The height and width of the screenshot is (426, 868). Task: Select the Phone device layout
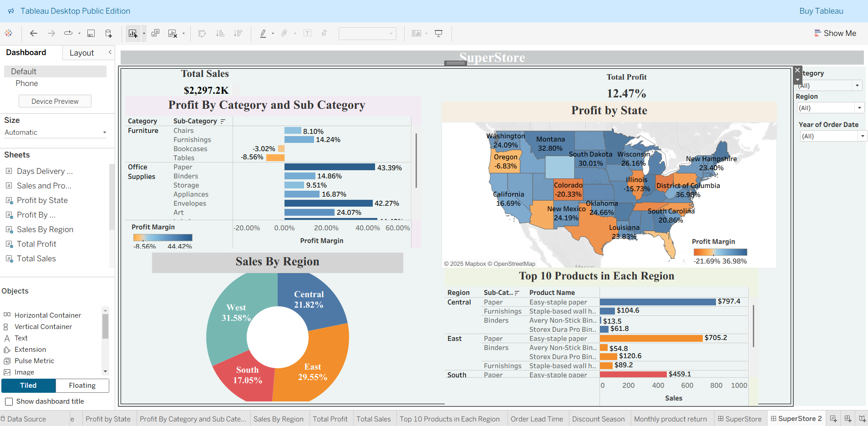click(27, 83)
